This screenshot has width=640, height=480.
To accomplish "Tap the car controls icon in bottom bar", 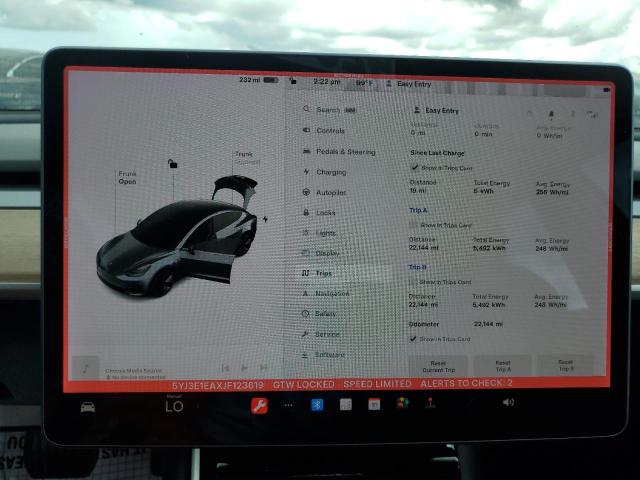I will click(x=88, y=407).
